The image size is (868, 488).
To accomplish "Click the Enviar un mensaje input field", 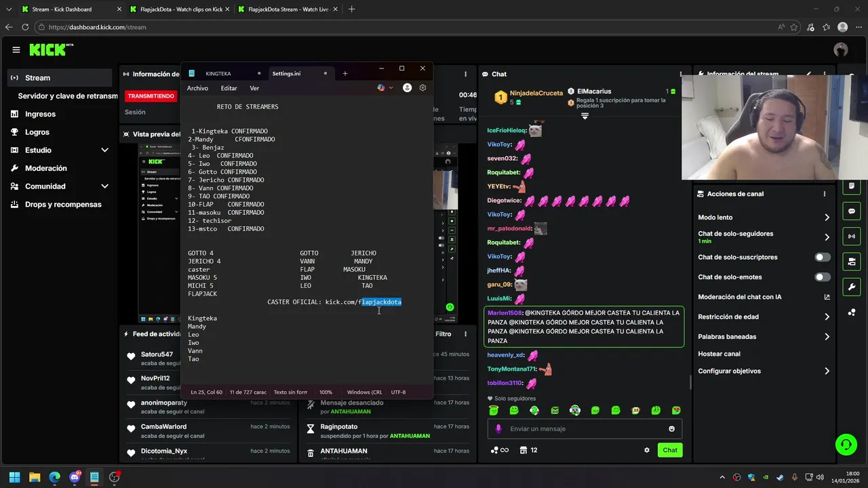I will point(585,428).
